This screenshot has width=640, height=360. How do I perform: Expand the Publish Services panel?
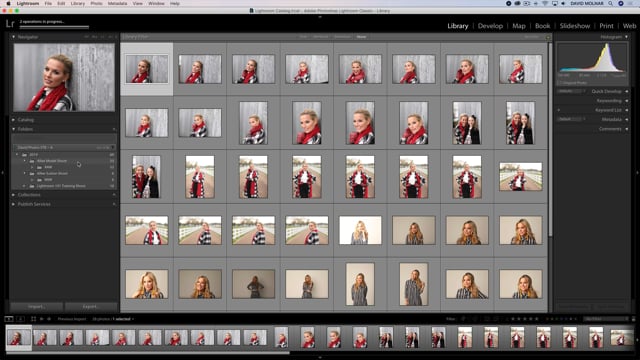(13, 204)
